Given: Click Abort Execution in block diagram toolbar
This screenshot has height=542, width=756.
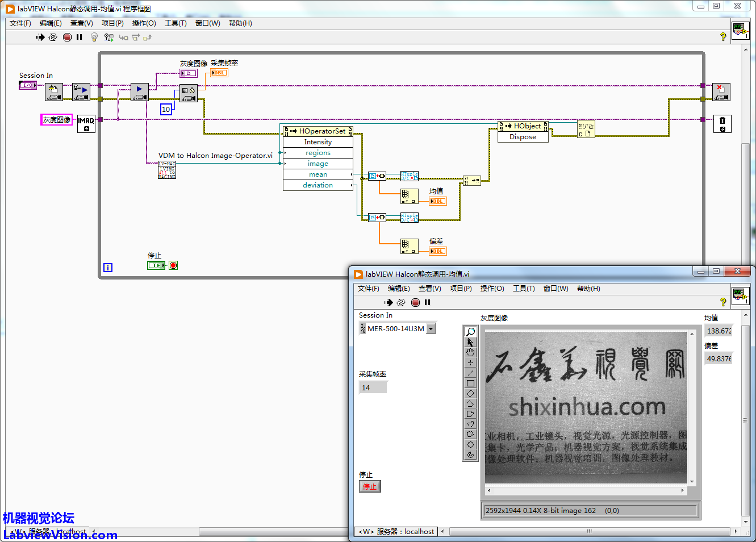Looking at the screenshot, I should pyautogui.click(x=67, y=37).
